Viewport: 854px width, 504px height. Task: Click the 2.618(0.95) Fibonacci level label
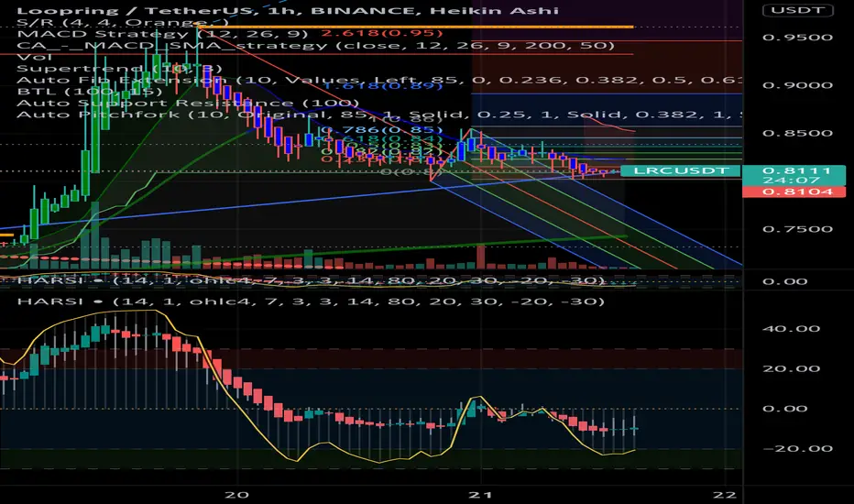coord(382,33)
